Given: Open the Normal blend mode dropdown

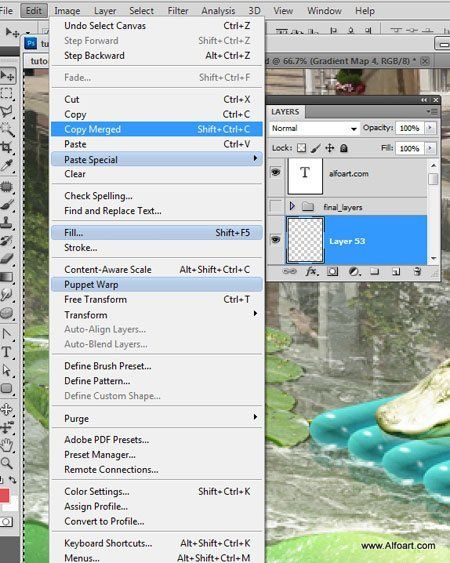Looking at the screenshot, I should click(x=314, y=128).
